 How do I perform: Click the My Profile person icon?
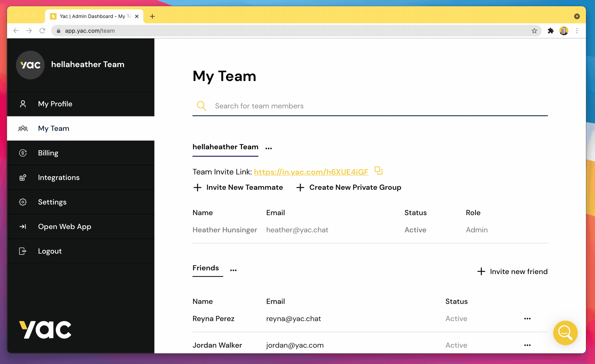pos(23,104)
